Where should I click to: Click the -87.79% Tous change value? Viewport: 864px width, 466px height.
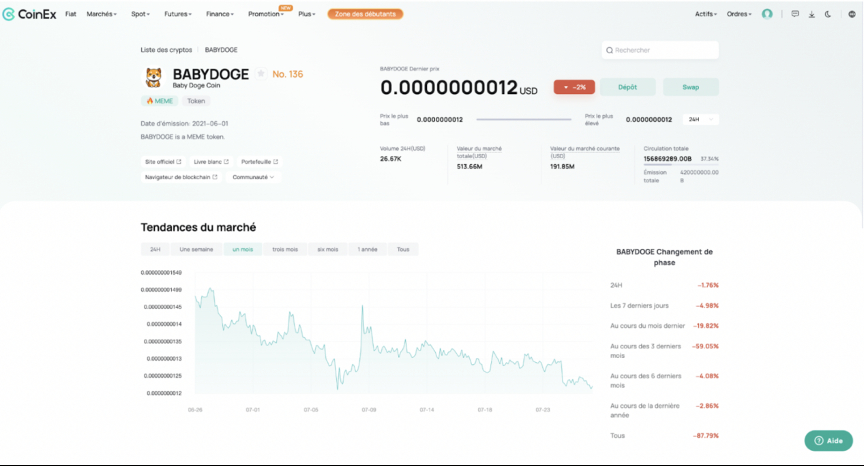click(x=706, y=436)
